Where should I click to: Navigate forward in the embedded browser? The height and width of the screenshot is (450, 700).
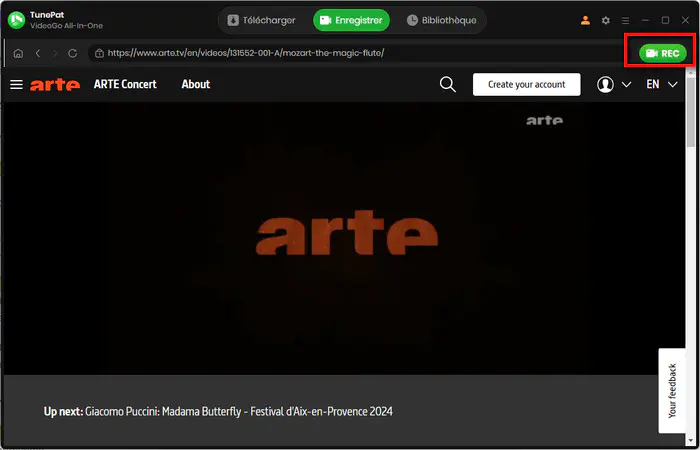55,54
